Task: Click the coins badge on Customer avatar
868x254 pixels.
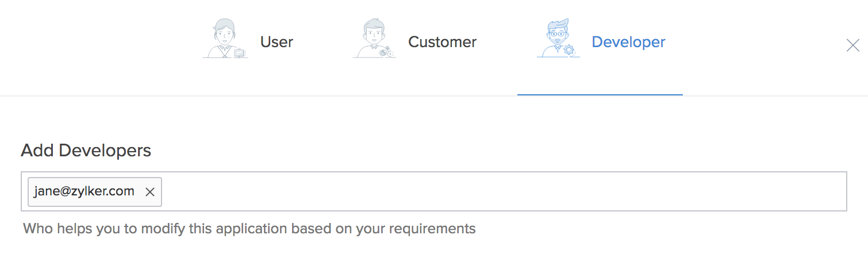Action: tap(389, 52)
